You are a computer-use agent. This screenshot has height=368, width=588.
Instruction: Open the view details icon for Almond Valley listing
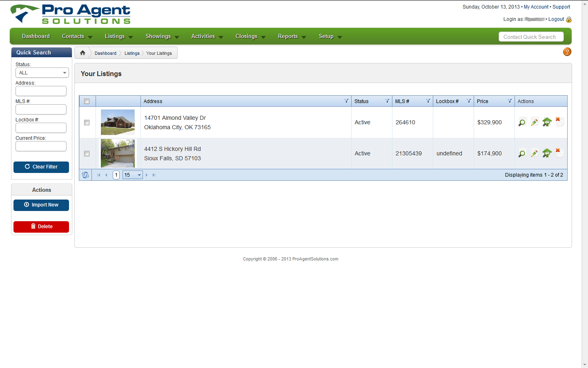pos(522,121)
